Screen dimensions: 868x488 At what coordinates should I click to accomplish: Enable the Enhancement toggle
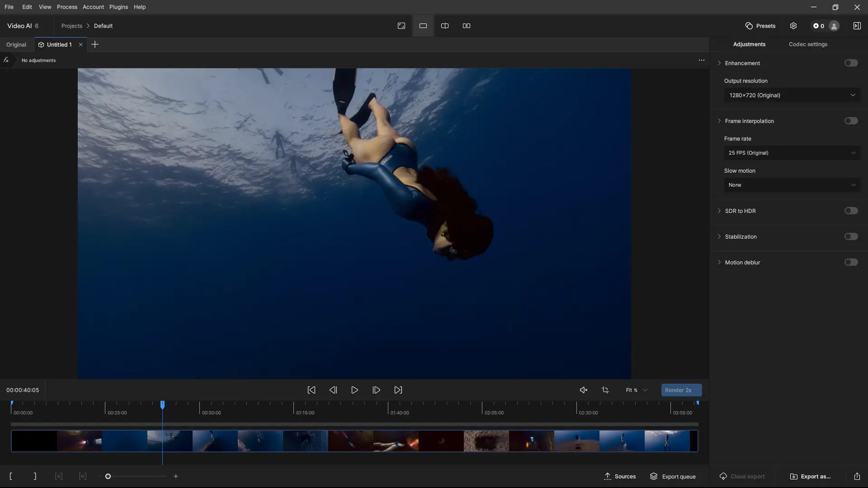[851, 63]
